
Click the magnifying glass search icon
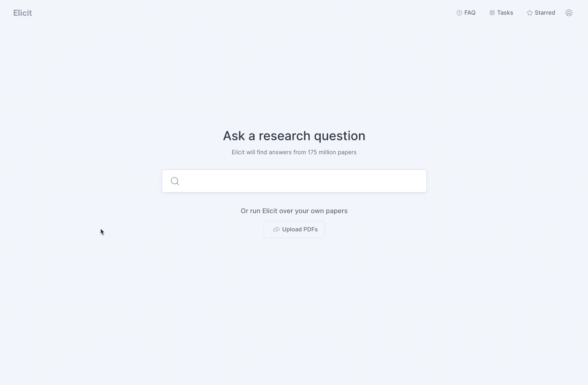(x=175, y=181)
